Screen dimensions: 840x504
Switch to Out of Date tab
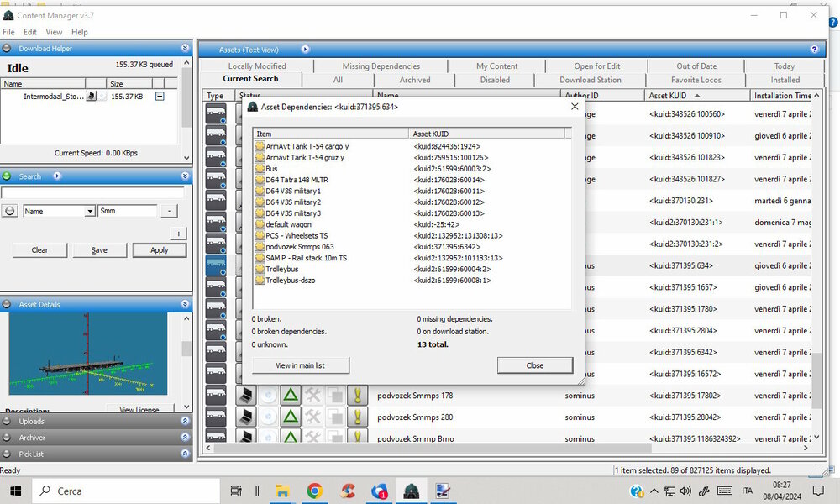696,66
